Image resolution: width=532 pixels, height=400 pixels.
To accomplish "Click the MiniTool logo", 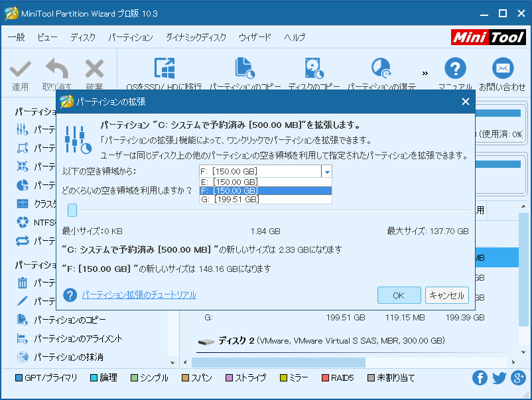I will pos(488,37).
